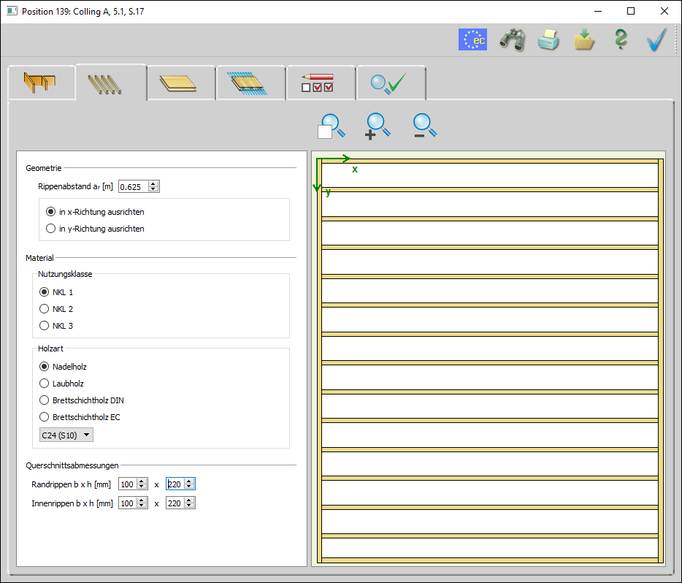682x583 pixels.
Task: Click the EC Eurocode flag icon
Action: pos(473,40)
